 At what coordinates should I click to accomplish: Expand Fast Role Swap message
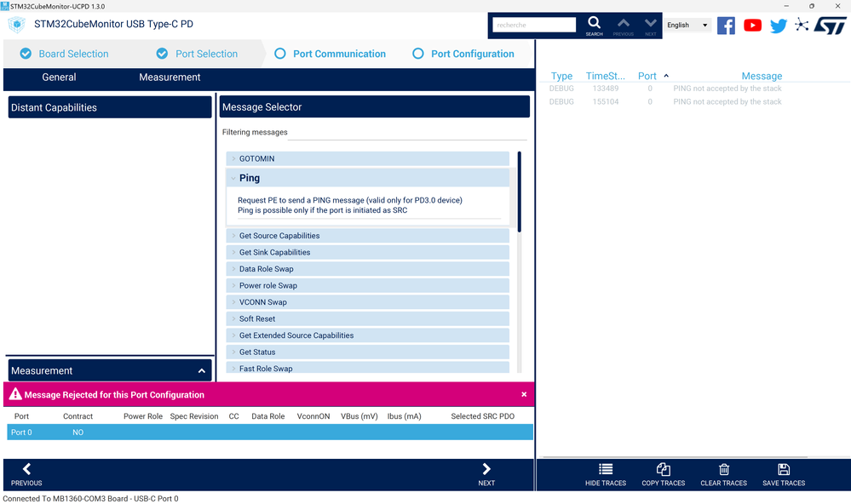(x=367, y=368)
